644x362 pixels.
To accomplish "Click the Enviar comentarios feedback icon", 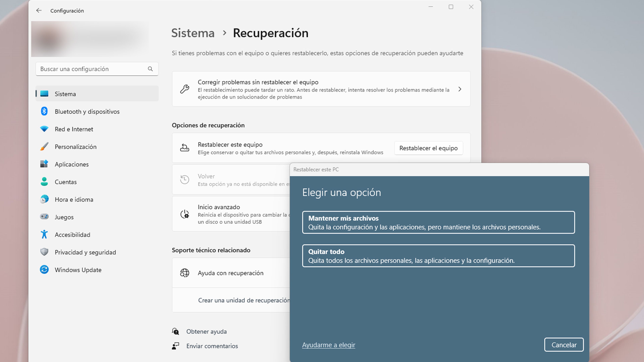I will click(x=175, y=346).
